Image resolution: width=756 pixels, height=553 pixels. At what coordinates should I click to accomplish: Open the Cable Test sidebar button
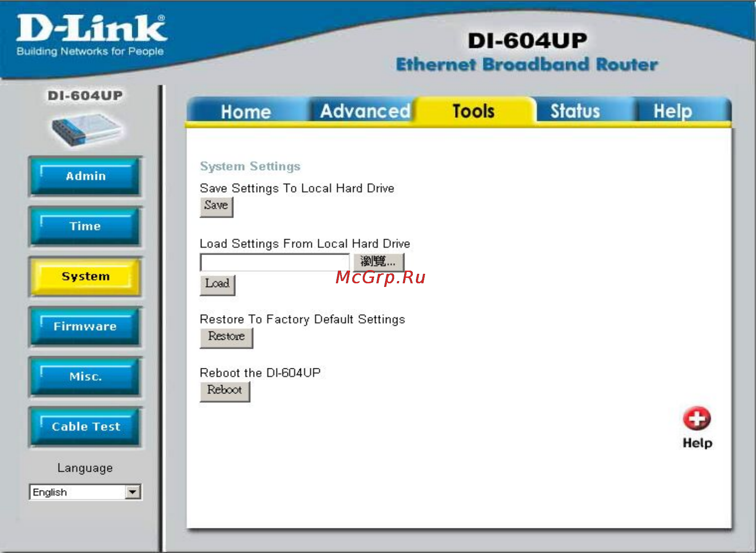(x=85, y=427)
